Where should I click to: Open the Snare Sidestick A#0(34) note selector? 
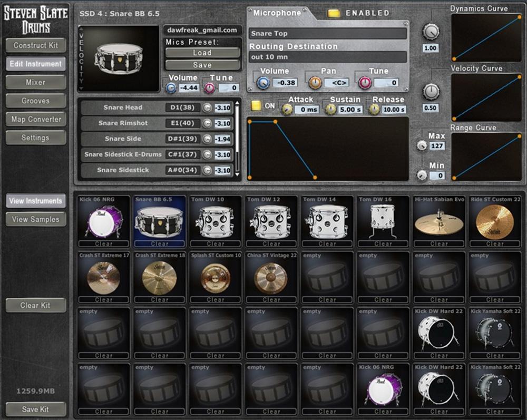click(182, 170)
